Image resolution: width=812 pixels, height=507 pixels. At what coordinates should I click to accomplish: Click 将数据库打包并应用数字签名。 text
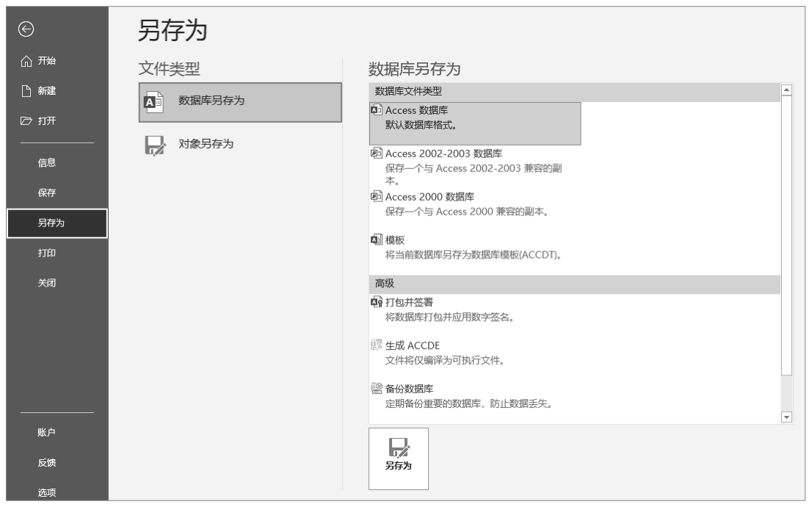coord(449,317)
